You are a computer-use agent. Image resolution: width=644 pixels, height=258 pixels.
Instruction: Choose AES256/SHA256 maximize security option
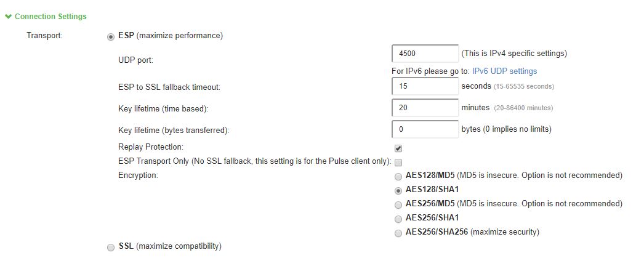[x=398, y=233]
